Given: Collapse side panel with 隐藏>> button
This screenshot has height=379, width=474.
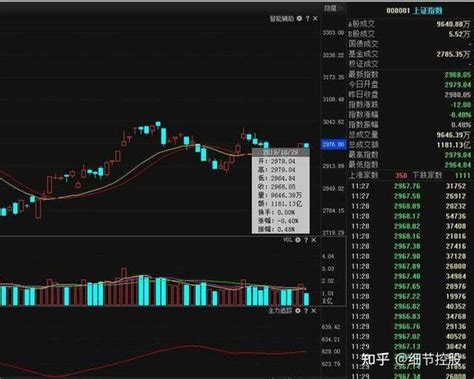Looking at the screenshot, I should coord(333,8).
